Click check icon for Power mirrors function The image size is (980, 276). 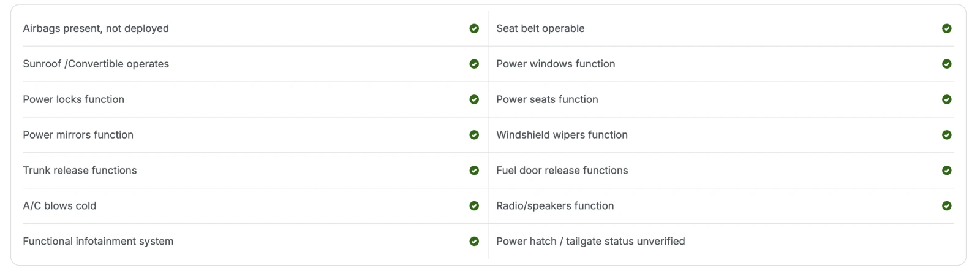[474, 135]
